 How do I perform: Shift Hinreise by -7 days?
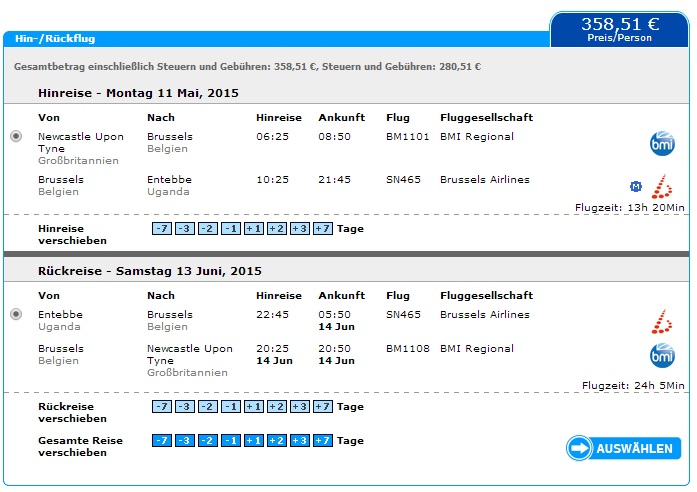[162, 228]
